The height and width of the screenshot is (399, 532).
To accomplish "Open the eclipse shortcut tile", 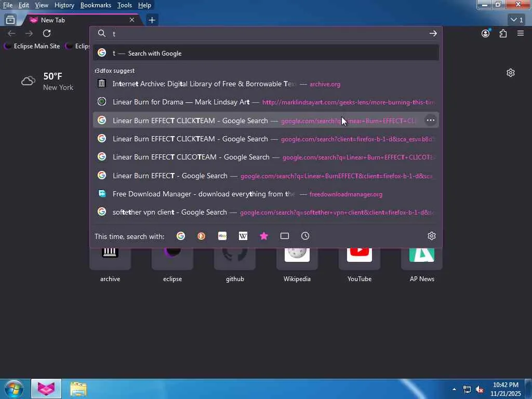I will (172, 259).
